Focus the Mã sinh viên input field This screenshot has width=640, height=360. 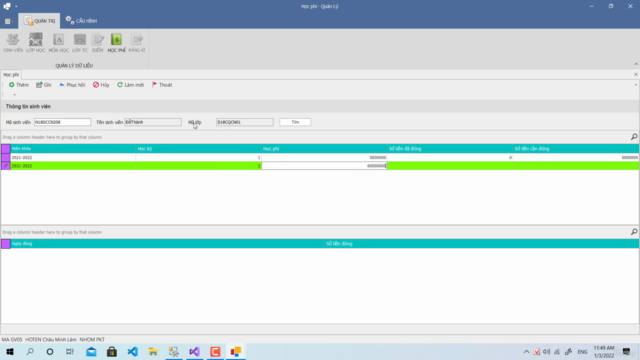tap(62, 122)
